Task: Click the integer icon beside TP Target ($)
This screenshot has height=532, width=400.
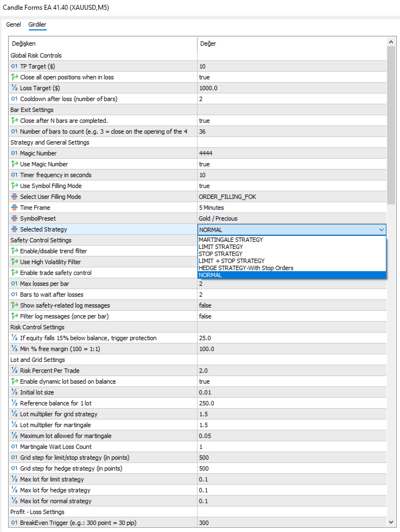Action: (x=14, y=66)
